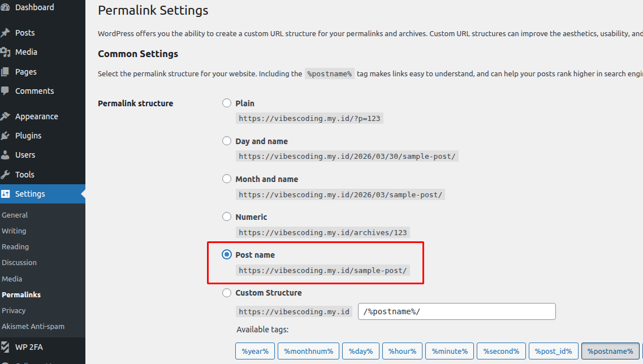Image resolution: width=643 pixels, height=364 pixels.
Task: Choose the Day and name permalink option
Action: [227, 141]
